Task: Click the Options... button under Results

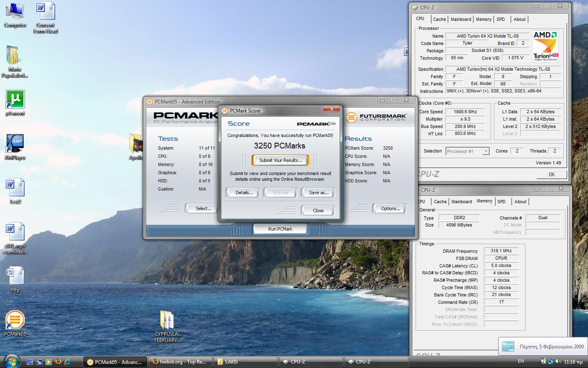Action: [x=390, y=209]
